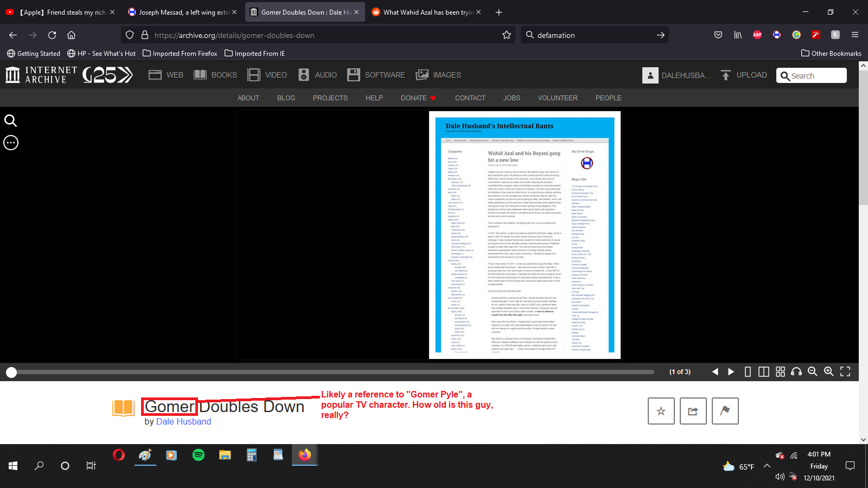Viewport: 868px width, 488px height.
Task: Zoom in on the book page
Action: [x=828, y=371]
